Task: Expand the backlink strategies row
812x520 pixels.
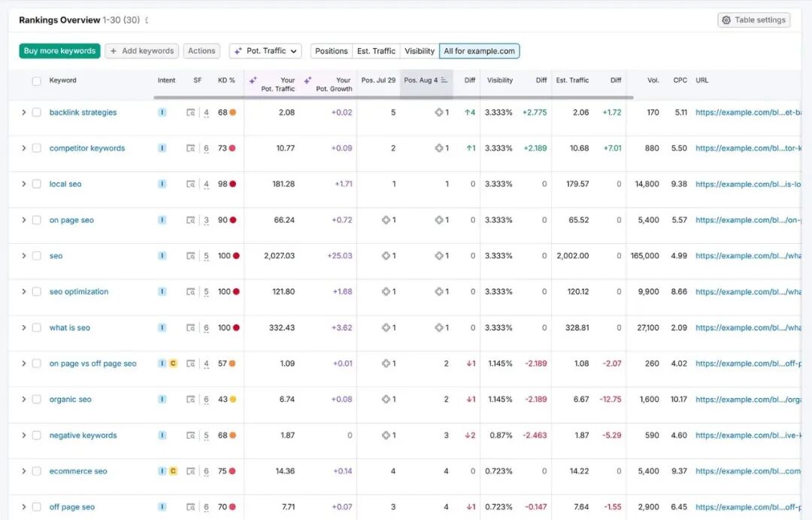Action: [24, 112]
